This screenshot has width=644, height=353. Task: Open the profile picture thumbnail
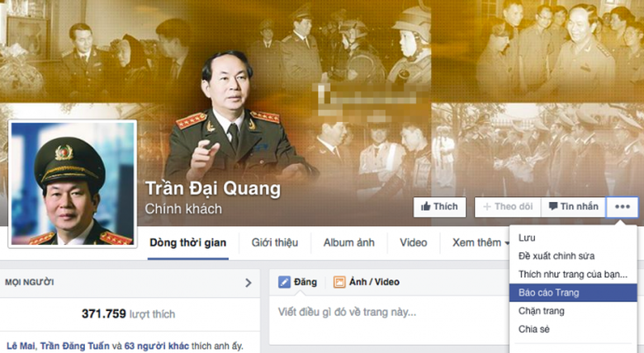[73, 184]
